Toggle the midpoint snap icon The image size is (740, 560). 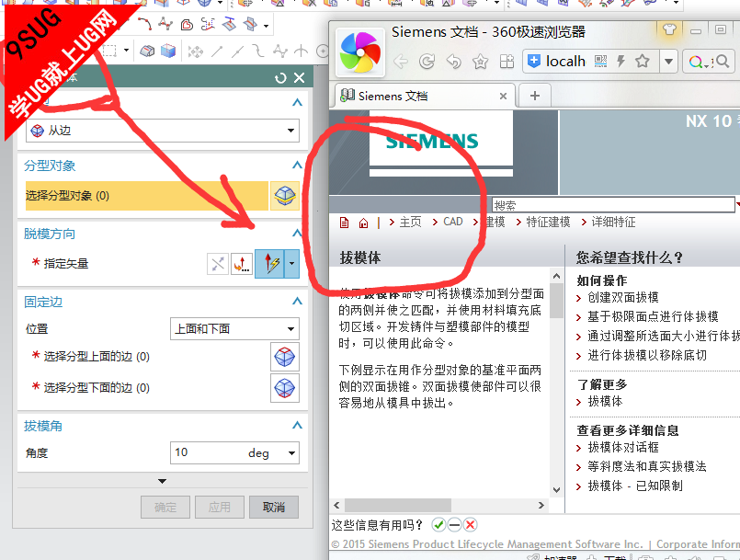(238, 51)
